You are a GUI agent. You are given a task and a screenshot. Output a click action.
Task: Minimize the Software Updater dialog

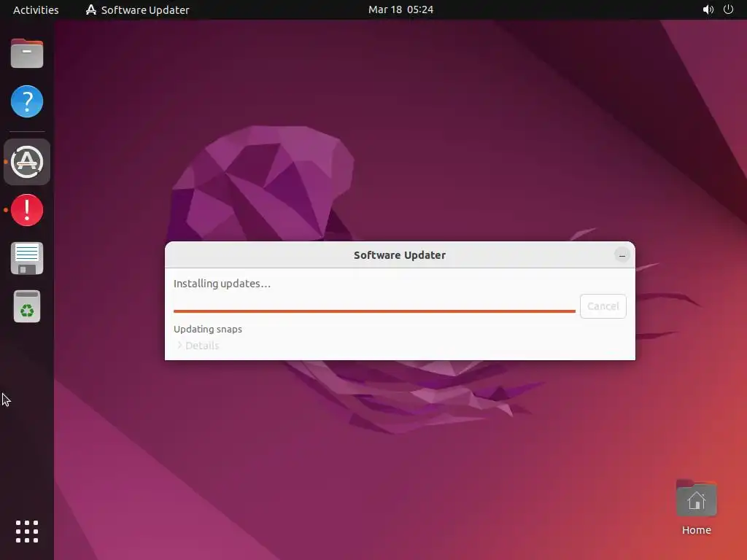(622, 255)
